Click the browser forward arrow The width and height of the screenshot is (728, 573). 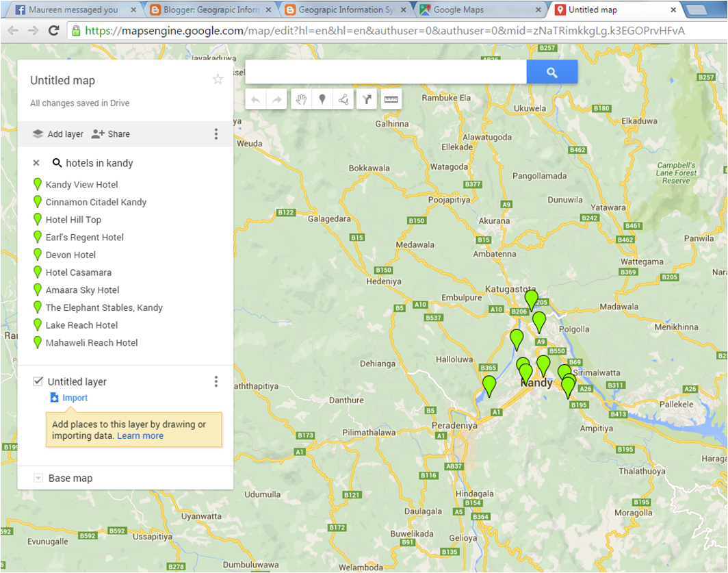[x=33, y=31]
